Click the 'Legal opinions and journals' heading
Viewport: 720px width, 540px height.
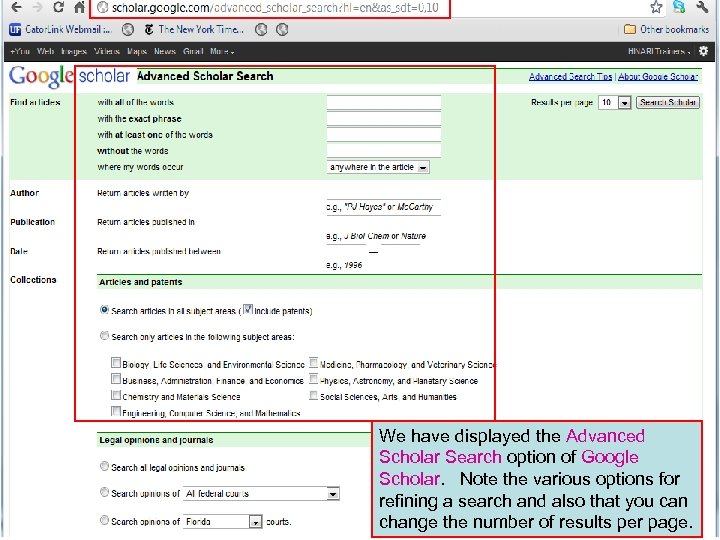[x=156, y=440]
